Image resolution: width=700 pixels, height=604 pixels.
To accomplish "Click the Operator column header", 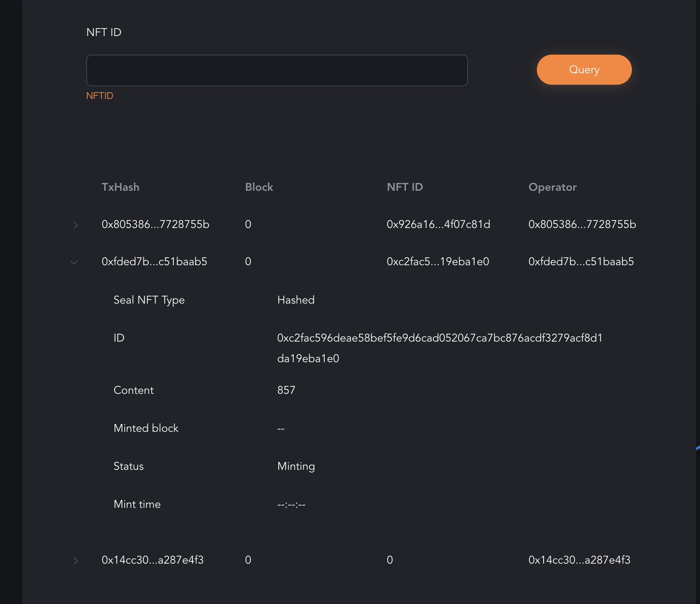I will (552, 187).
